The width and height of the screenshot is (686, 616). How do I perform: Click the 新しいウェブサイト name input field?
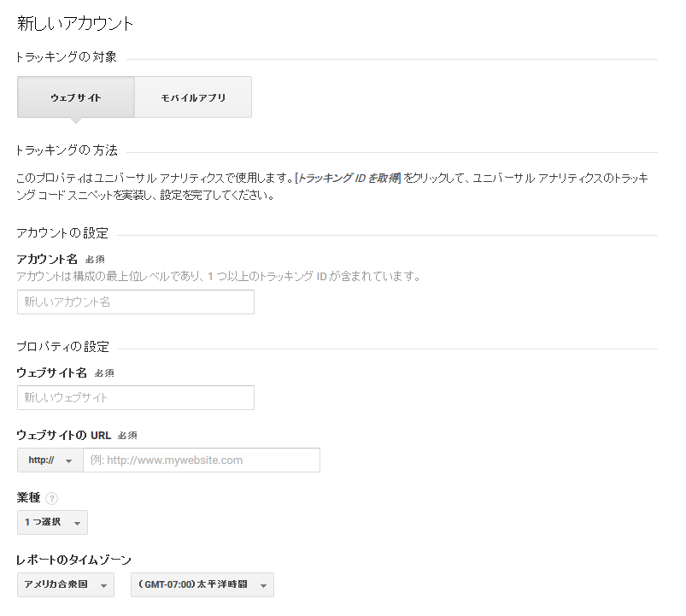pos(136,397)
